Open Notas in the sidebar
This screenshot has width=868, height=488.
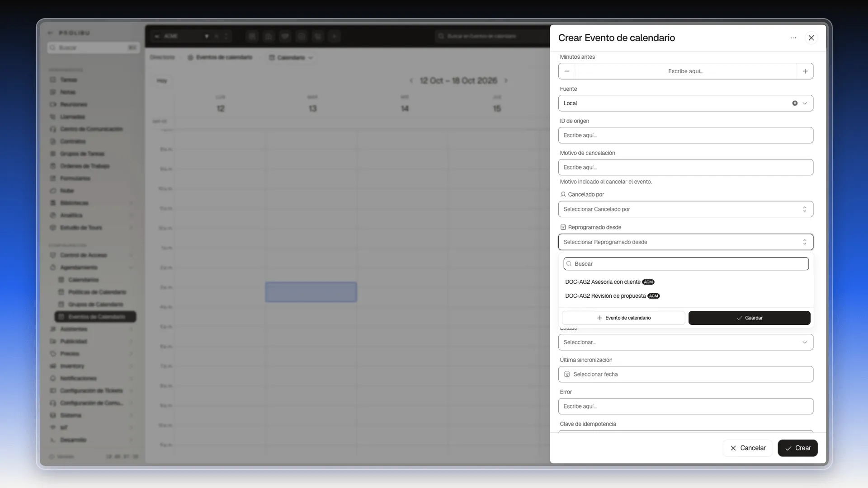coord(68,92)
